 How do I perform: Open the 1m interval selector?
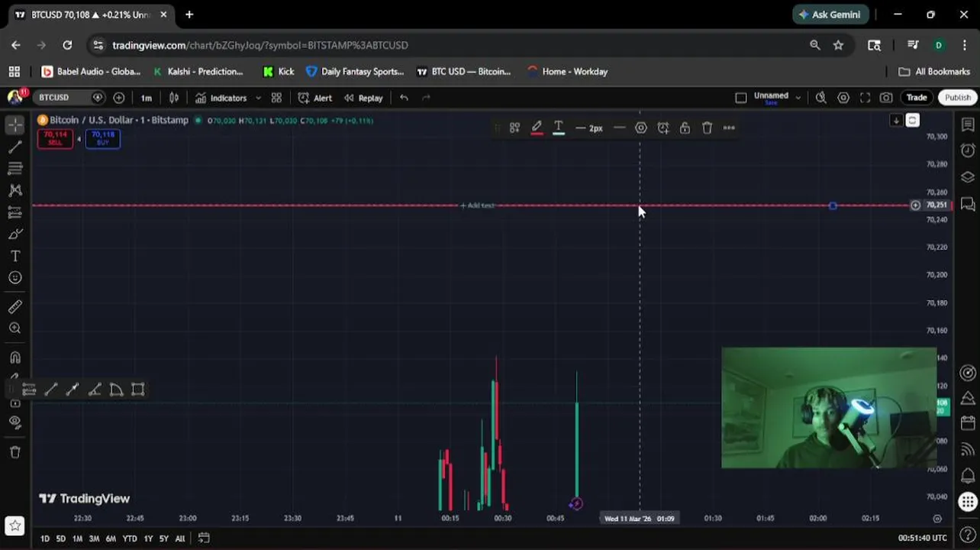(146, 98)
